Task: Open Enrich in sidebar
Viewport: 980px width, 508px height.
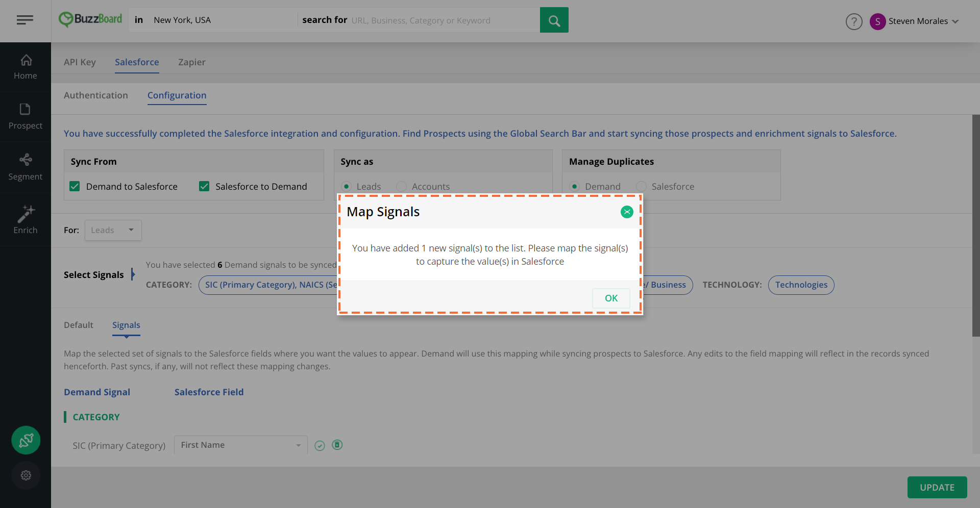Action: (x=26, y=220)
